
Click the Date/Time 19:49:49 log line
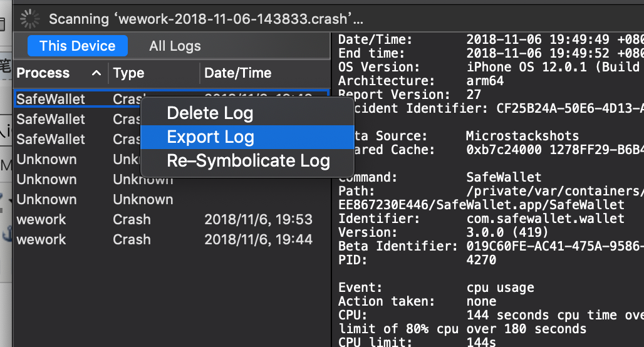(491, 39)
